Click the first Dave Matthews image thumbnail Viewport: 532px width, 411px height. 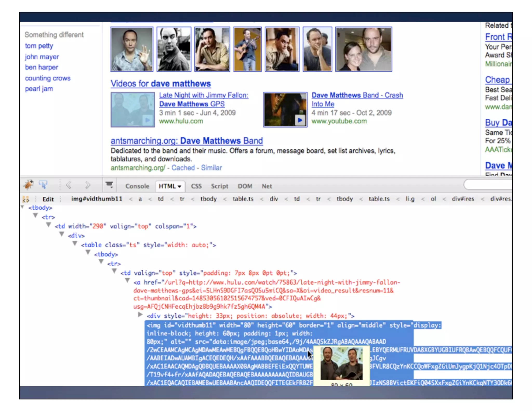[132, 49]
